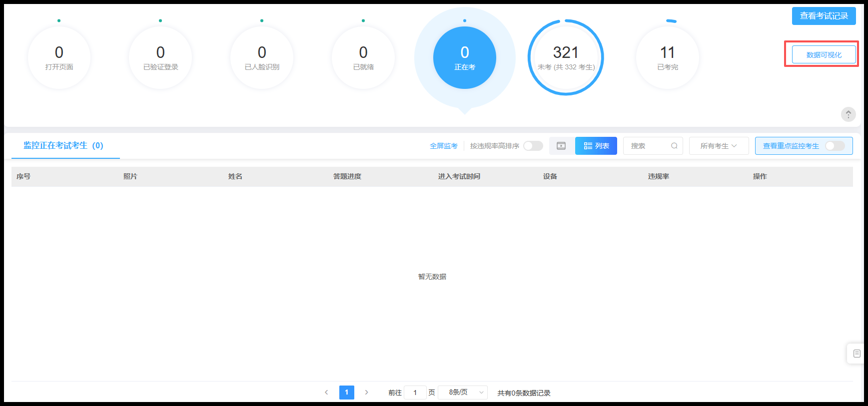This screenshot has width=868, height=406.
Task: Click the 共有0条数据记录 total count text
Action: click(524, 393)
